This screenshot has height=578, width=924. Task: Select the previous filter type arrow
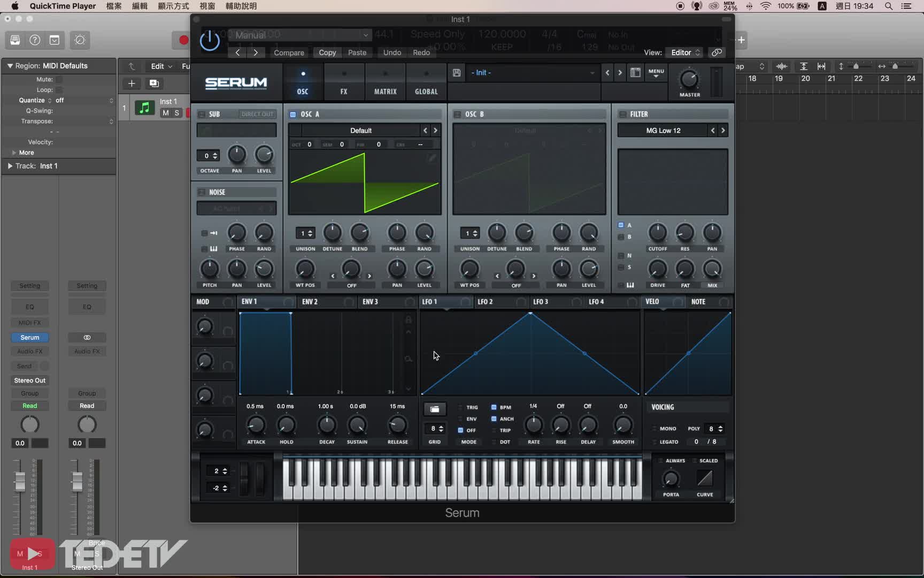tap(713, 131)
